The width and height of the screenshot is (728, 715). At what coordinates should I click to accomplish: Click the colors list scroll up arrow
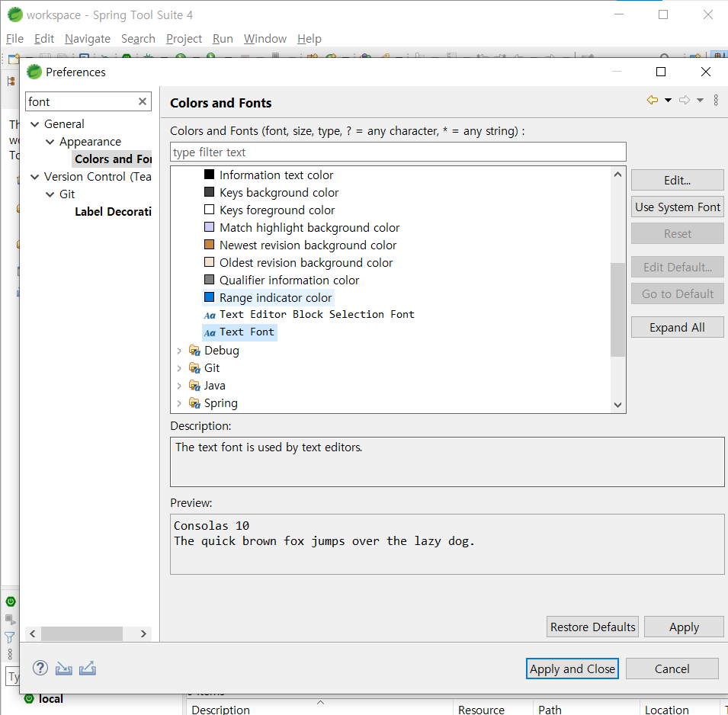click(617, 175)
